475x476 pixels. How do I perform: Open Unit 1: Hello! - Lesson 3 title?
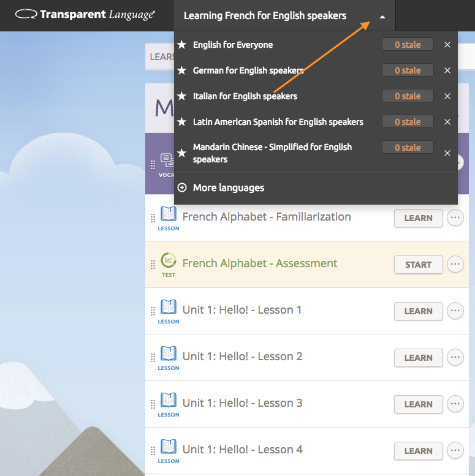[242, 403]
